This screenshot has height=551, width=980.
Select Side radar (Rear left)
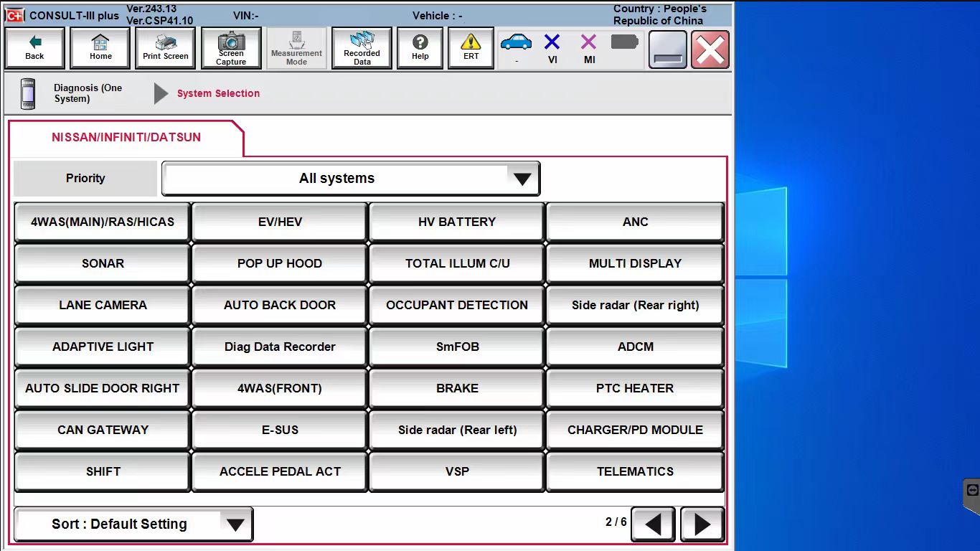tap(457, 430)
